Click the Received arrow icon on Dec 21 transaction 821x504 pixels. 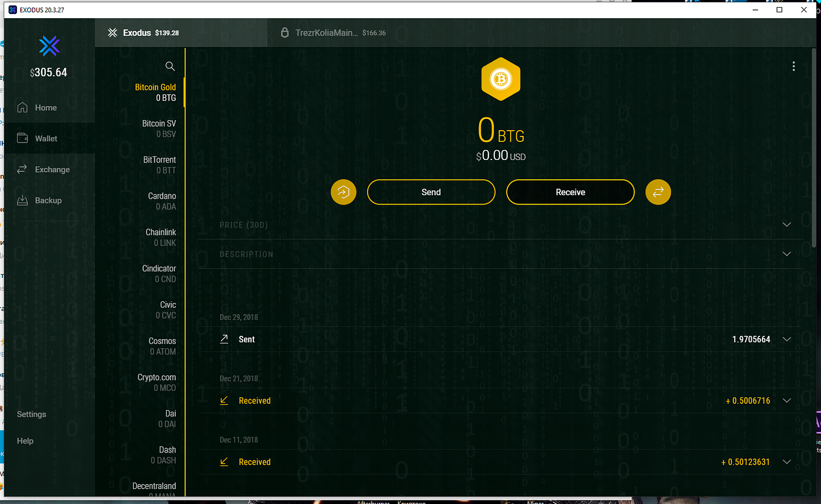click(224, 401)
